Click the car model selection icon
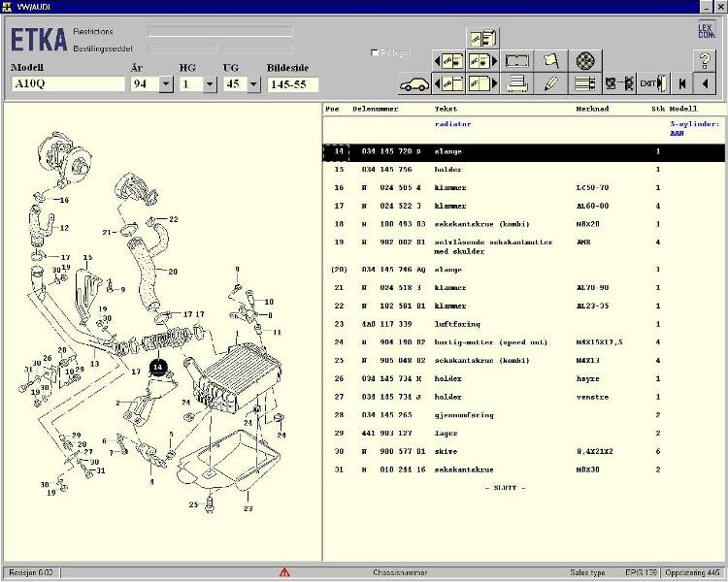Viewport: 728px width, 582px height. coord(414,83)
